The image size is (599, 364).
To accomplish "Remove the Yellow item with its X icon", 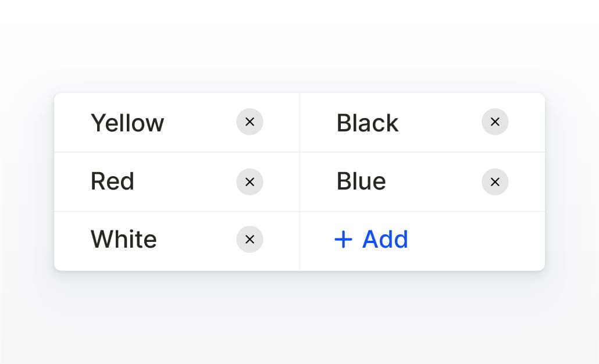I will [x=249, y=122].
